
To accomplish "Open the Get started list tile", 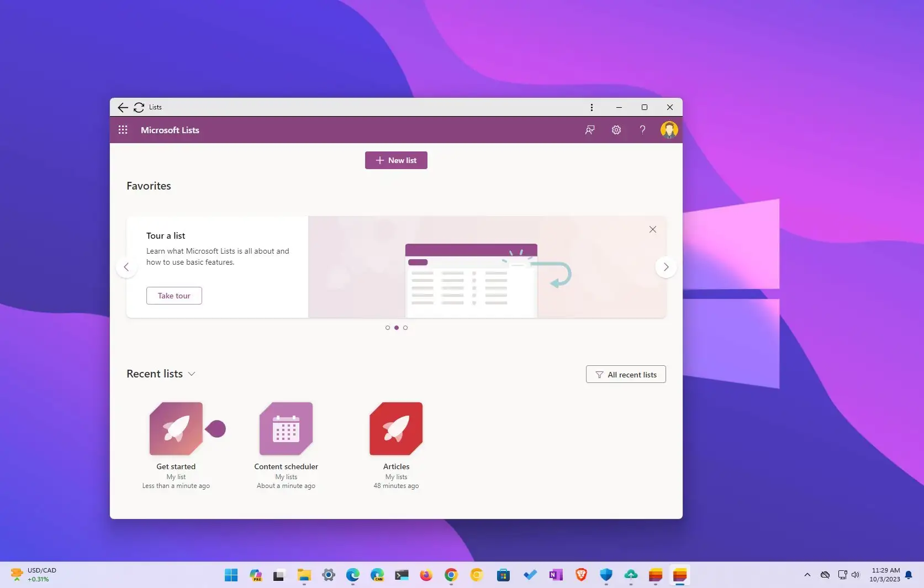I will [x=176, y=429].
